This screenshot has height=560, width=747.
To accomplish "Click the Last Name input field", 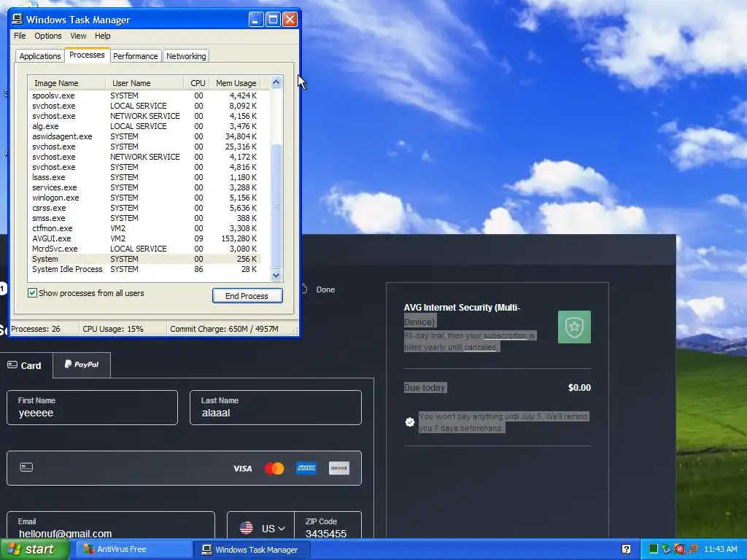I will 275,408.
